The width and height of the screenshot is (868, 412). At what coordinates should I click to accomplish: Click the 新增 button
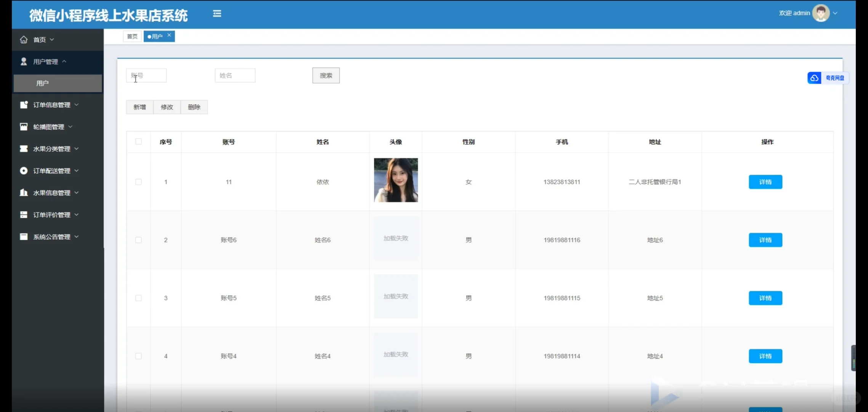point(140,107)
